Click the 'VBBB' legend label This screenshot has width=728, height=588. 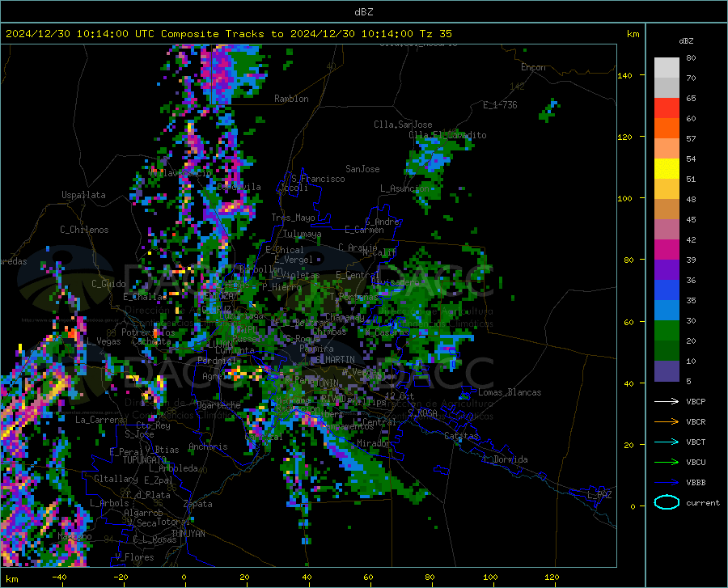click(696, 483)
